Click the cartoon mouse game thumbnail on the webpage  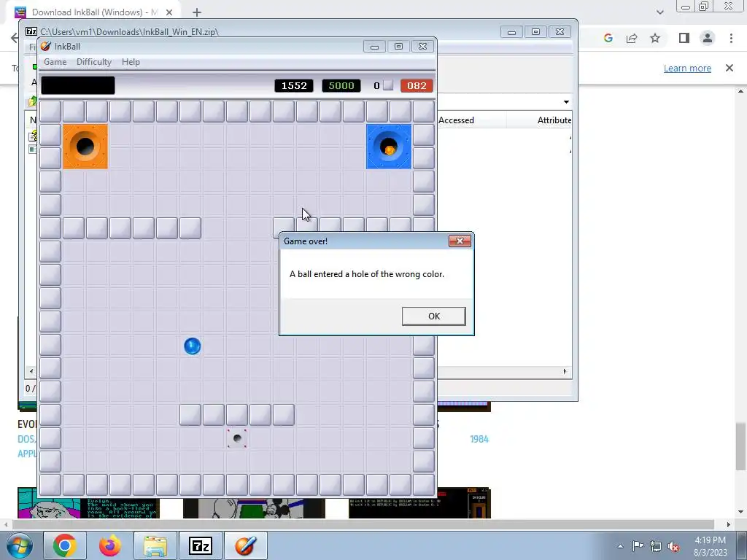tap(254, 508)
